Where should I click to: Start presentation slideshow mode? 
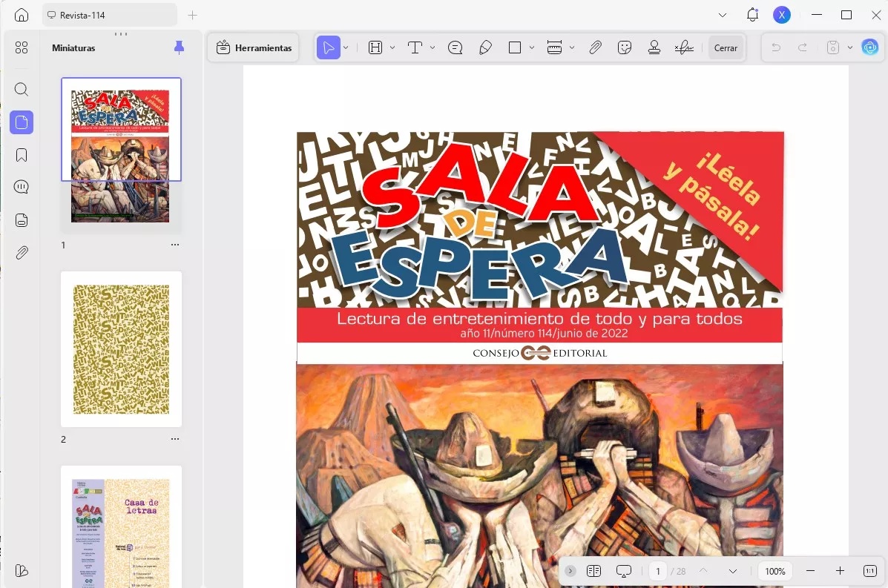tap(623, 571)
